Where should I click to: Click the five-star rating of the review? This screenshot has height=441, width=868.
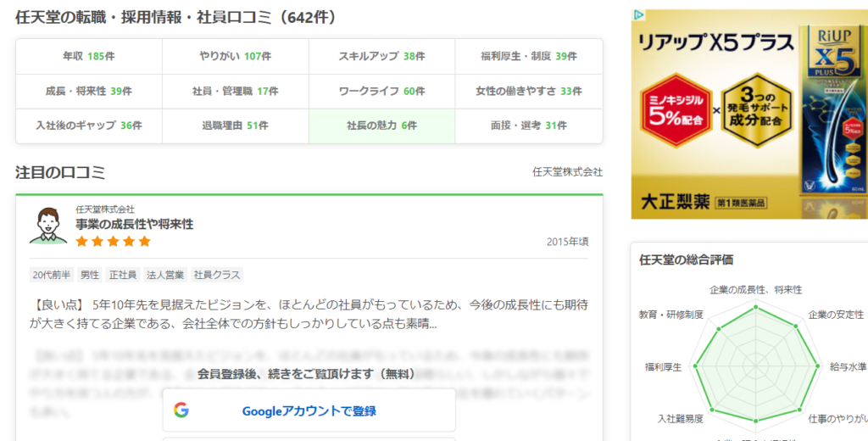click(x=114, y=241)
